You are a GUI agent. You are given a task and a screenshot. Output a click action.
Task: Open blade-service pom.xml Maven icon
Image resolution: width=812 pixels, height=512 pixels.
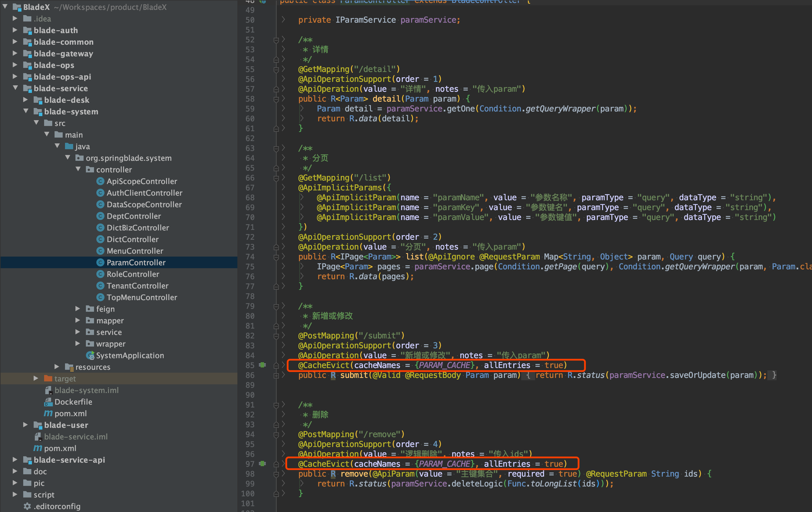pyautogui.click(x=38, y=448)
